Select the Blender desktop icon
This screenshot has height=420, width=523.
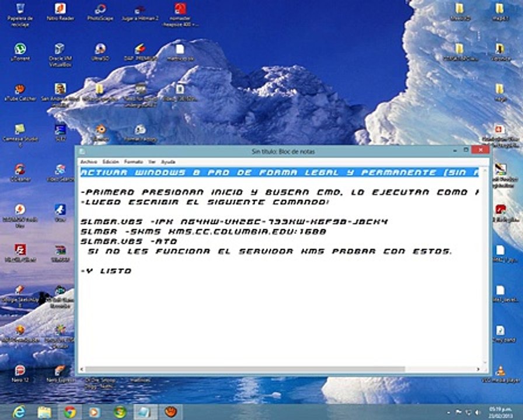pos(100,132)
